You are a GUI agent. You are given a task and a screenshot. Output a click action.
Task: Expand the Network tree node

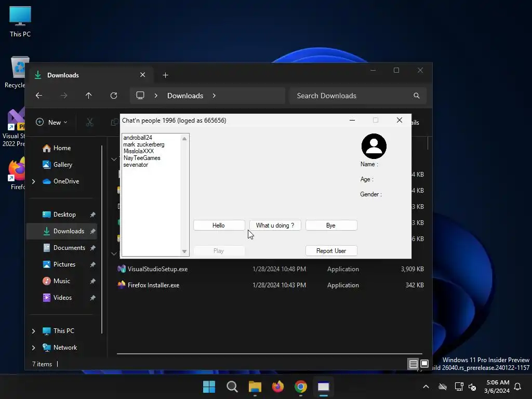pos(33,348)
